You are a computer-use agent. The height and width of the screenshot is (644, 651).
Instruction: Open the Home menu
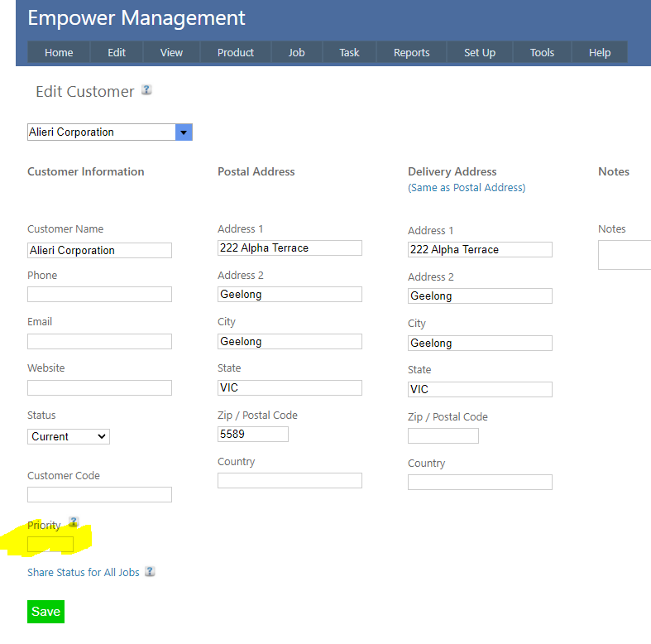[x=59, y=52]
